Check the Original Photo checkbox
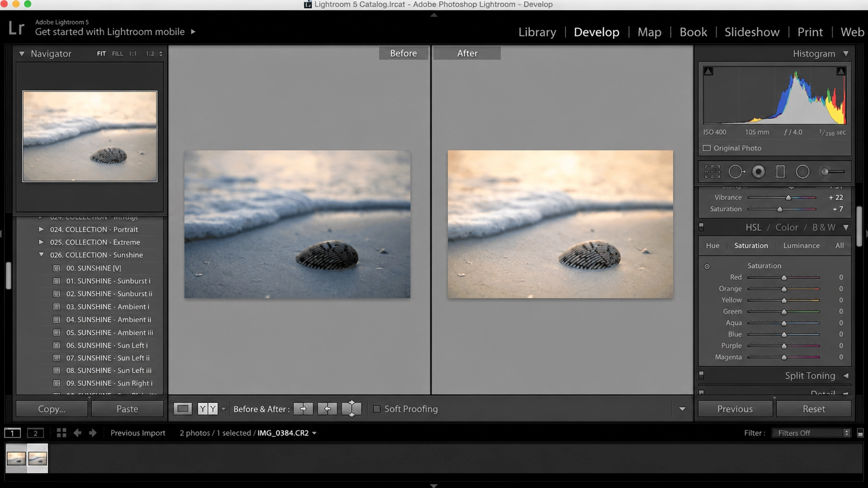This screenshot has height=488, width=868. [x=707, y=148]
